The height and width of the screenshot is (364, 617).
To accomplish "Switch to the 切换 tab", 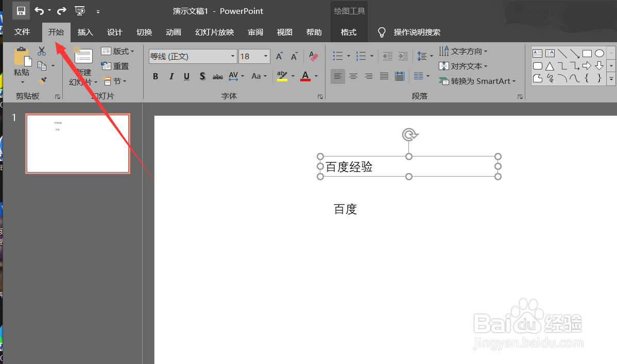I will tap(144, 32).
